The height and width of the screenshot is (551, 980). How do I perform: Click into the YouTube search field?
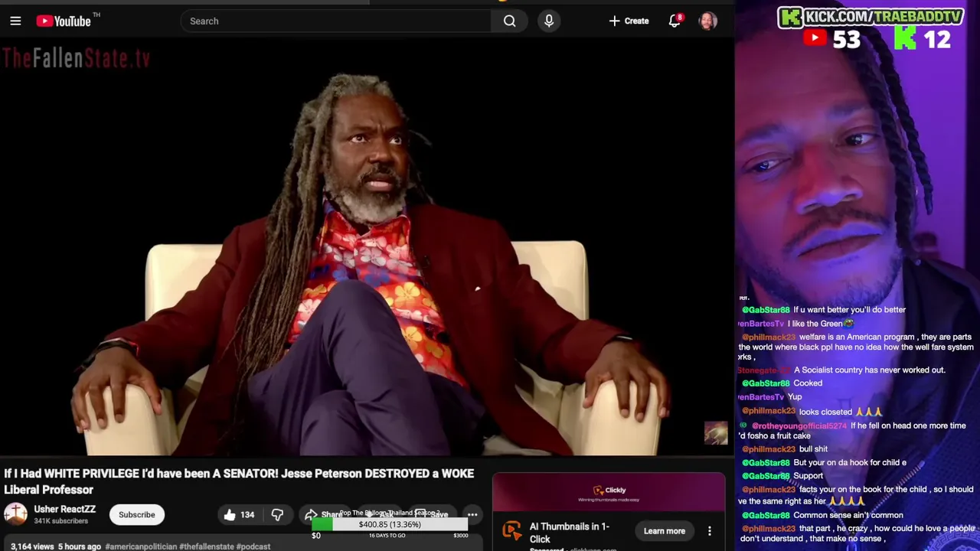[x=335, y=21]
